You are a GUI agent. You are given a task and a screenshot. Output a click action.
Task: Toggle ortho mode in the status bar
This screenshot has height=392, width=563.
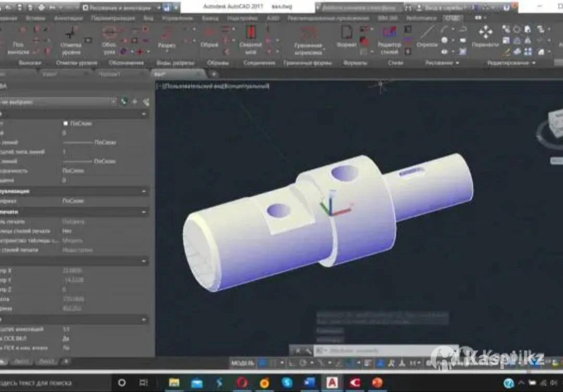point(292,363)
